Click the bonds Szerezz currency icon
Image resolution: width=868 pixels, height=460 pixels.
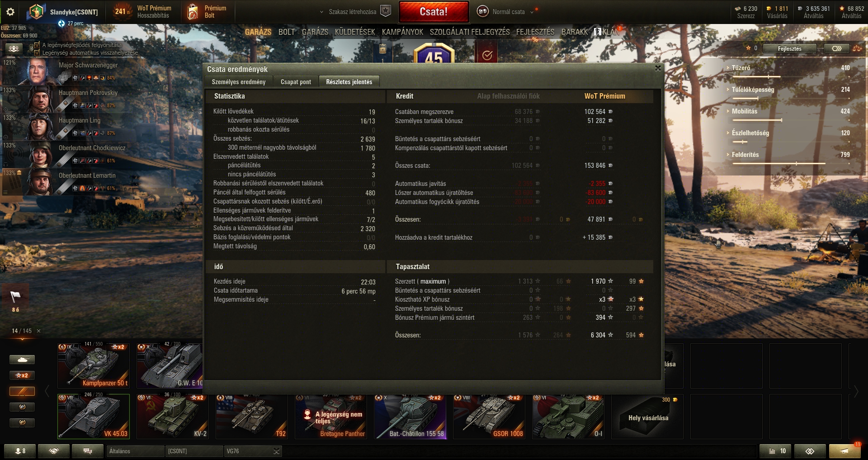[738, 9]
